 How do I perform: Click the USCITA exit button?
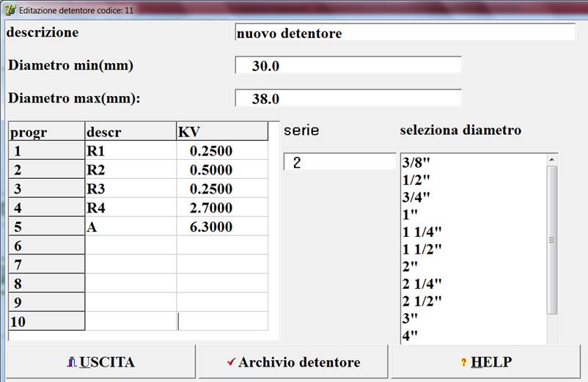click(101, 361)
